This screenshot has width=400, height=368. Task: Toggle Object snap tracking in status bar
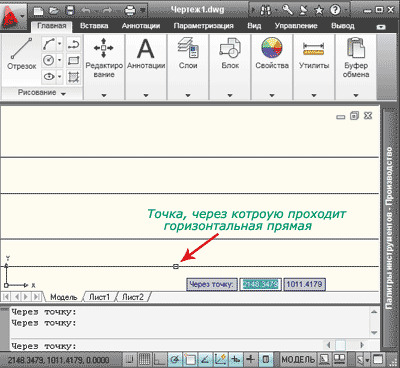(205, 359)
